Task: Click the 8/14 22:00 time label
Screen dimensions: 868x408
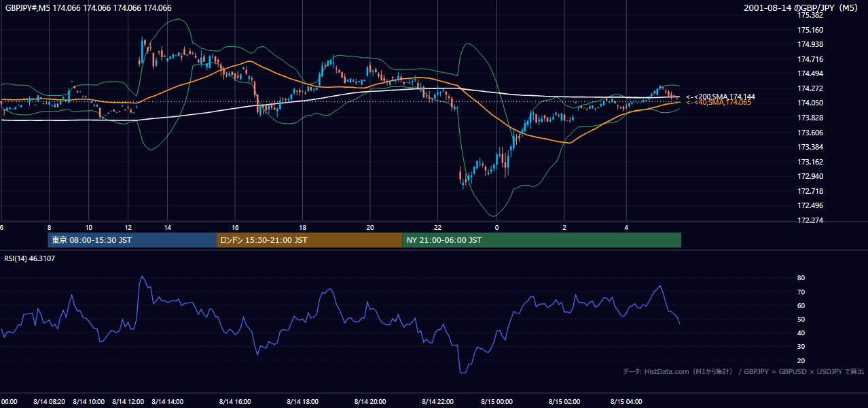Action: coord(437,402)
